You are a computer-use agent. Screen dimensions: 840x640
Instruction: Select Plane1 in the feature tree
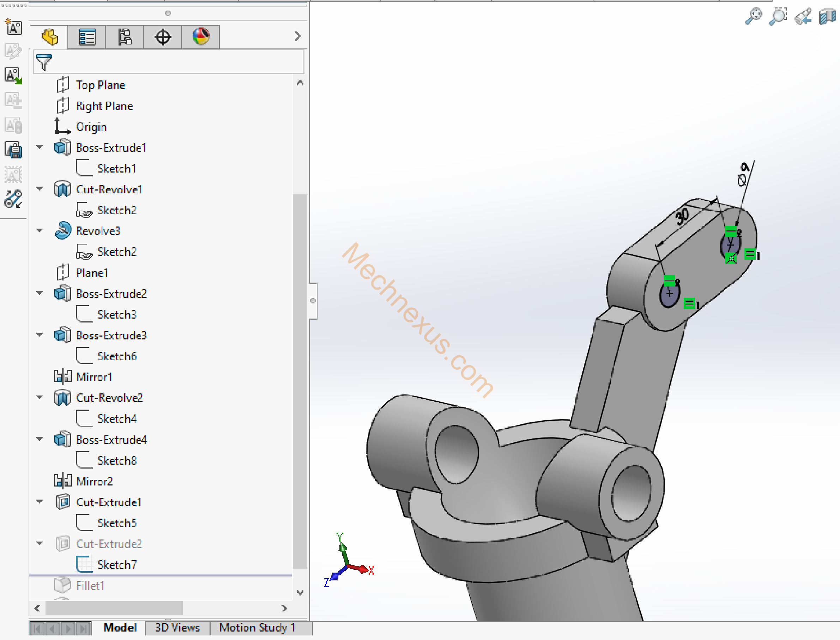tap(92, 273)
